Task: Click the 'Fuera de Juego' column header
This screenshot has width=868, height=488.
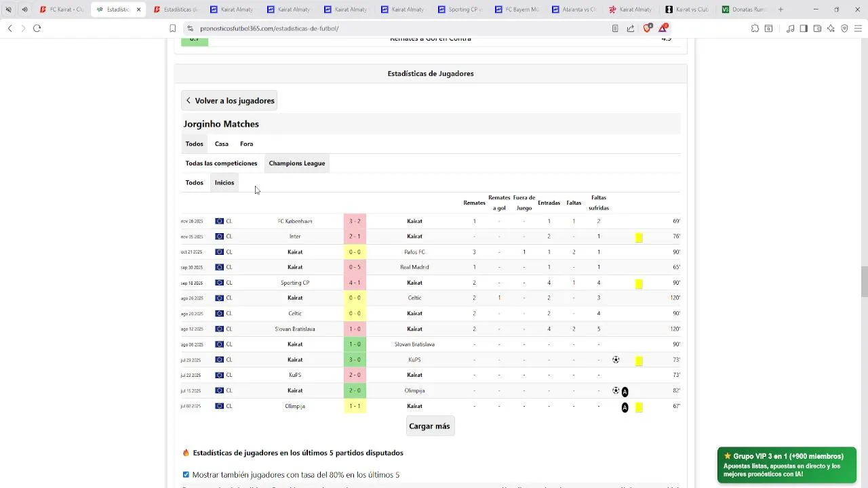Action: click(x=524, y=203)
